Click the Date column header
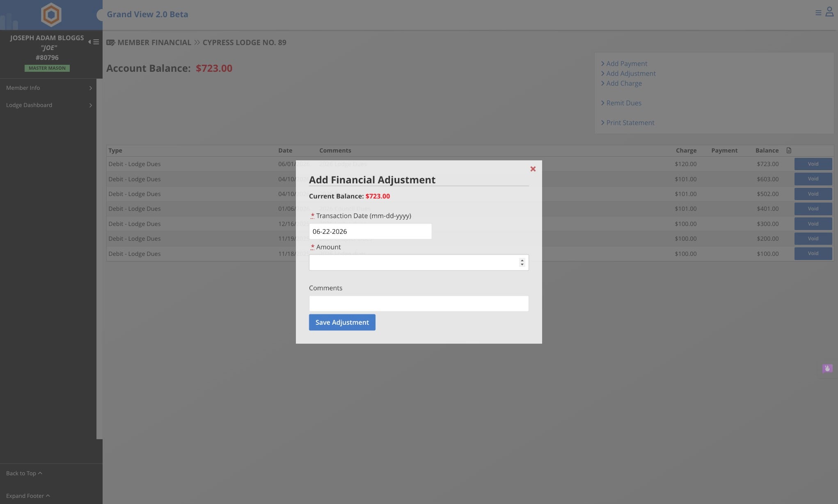 pos(285,151)
